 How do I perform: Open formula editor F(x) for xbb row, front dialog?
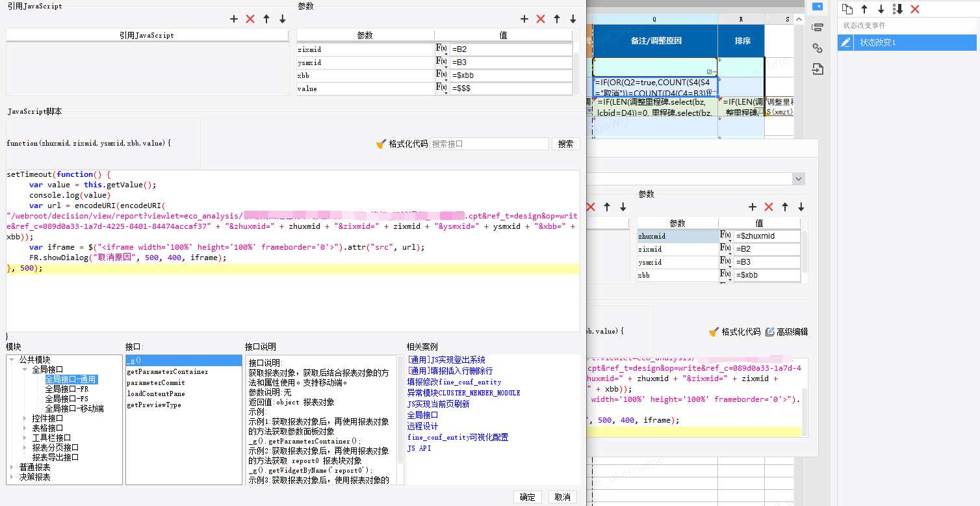pyautogui.click(x=442, y=75)
